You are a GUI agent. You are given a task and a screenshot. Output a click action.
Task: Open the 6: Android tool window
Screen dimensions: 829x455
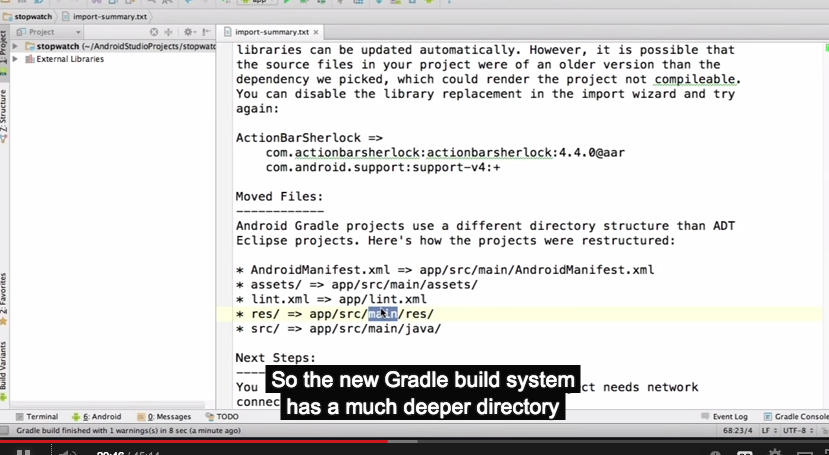point(97,416)
